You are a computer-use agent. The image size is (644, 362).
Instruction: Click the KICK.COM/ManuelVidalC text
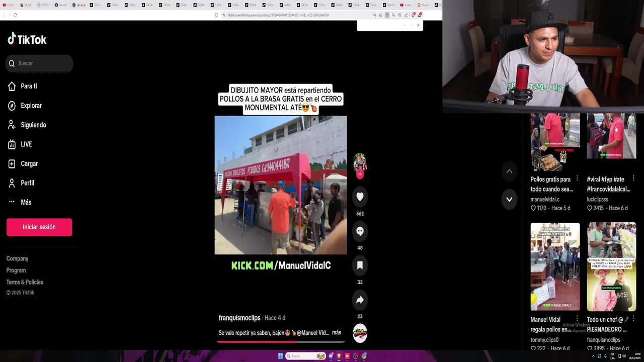click(x=281, y=265)
